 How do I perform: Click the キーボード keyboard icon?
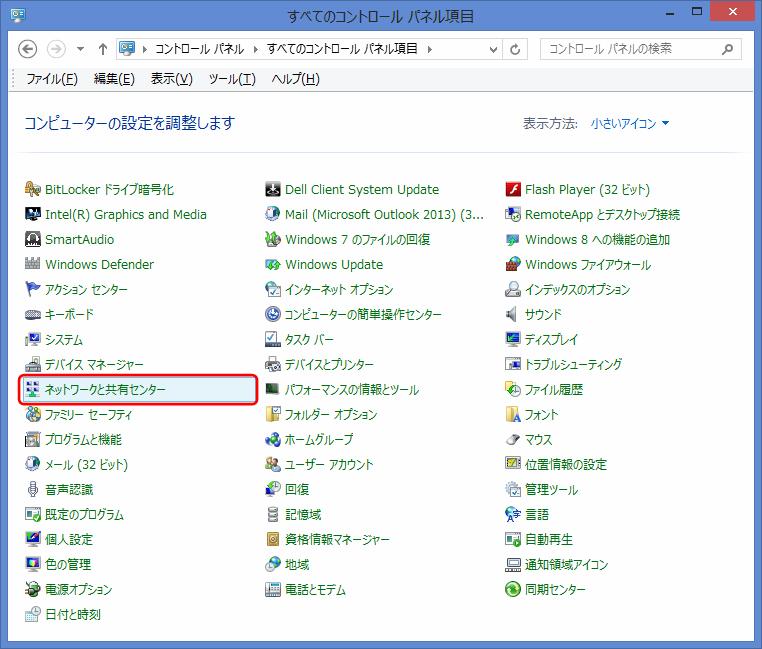click(x=33, y=315)
